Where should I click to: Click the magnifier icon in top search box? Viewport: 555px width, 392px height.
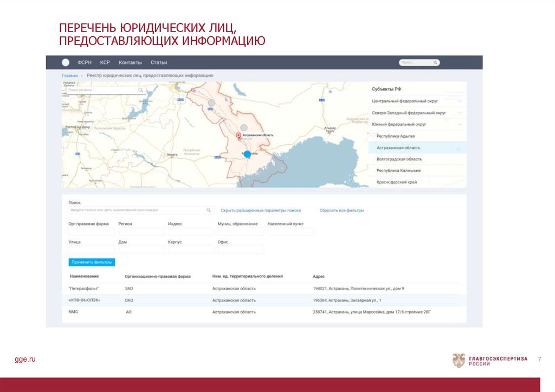[436, 62]
